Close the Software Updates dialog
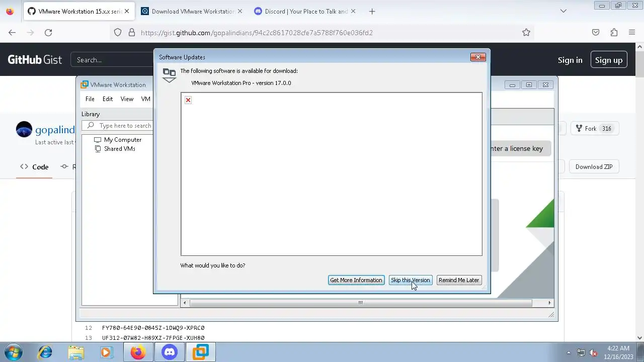This screenshot has width=644, height=362. tap(478, 57)
